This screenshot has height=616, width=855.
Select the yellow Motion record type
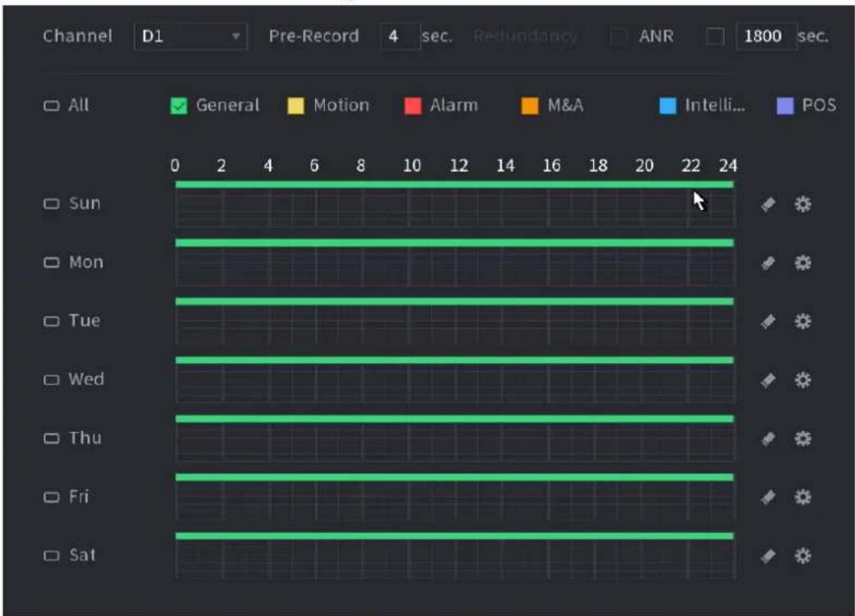tap(295, 106)
